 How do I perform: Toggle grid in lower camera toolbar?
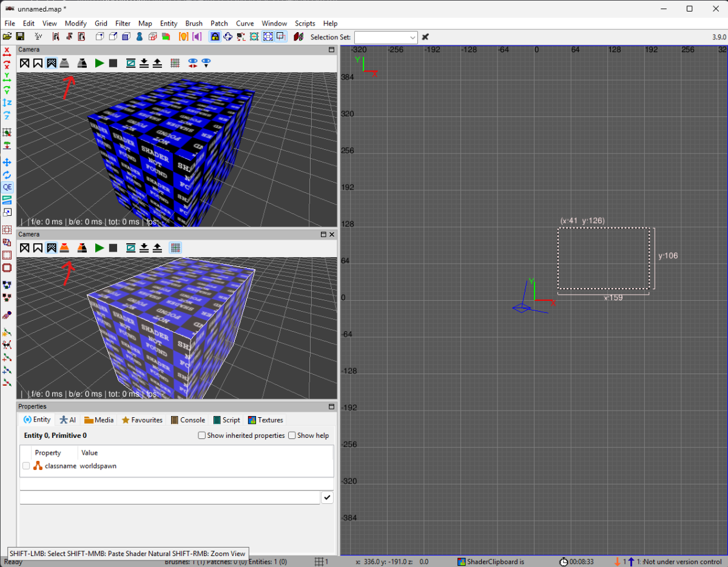pos(175,247)
